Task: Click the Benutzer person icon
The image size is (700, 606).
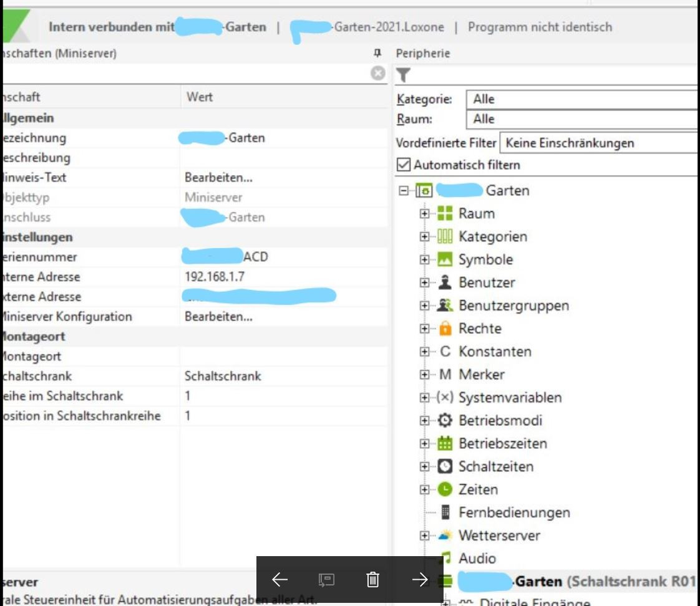Action: pos(445,282)
